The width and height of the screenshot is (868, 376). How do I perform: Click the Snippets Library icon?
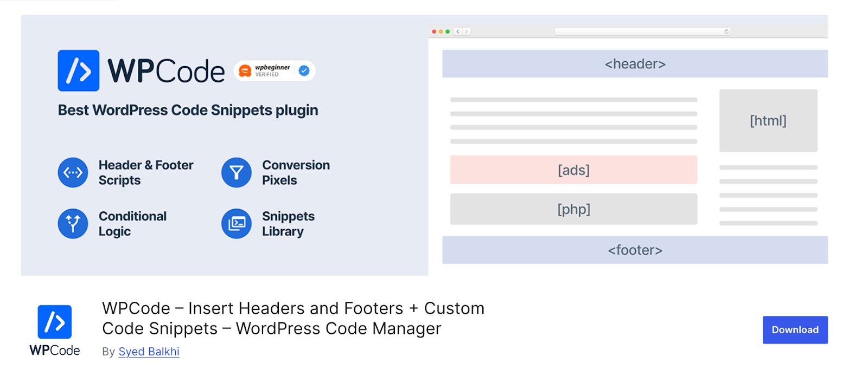coord(237,224)
